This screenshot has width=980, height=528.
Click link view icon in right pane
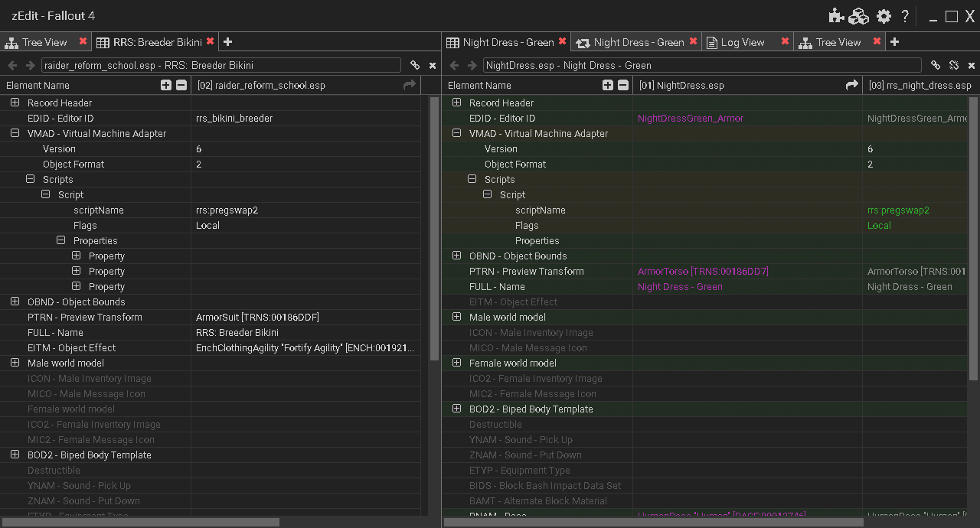(x=936, y=66)
